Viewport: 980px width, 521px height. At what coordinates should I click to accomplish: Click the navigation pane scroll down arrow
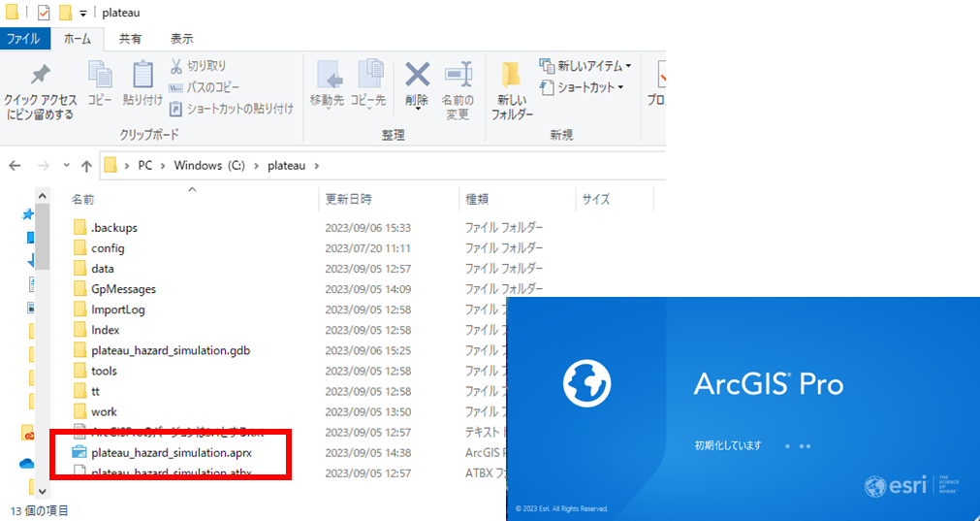click(43, 491)
